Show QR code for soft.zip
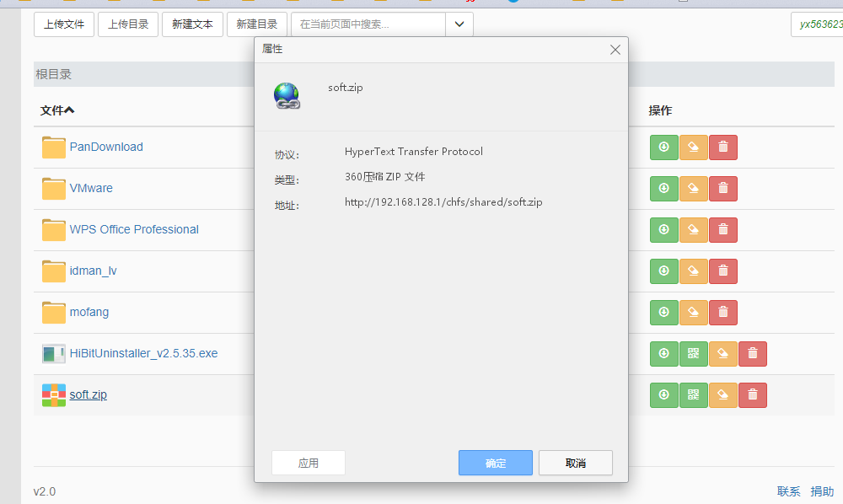Image resolution: width=843 pixels, height=504 pixels. pos(693,395)
